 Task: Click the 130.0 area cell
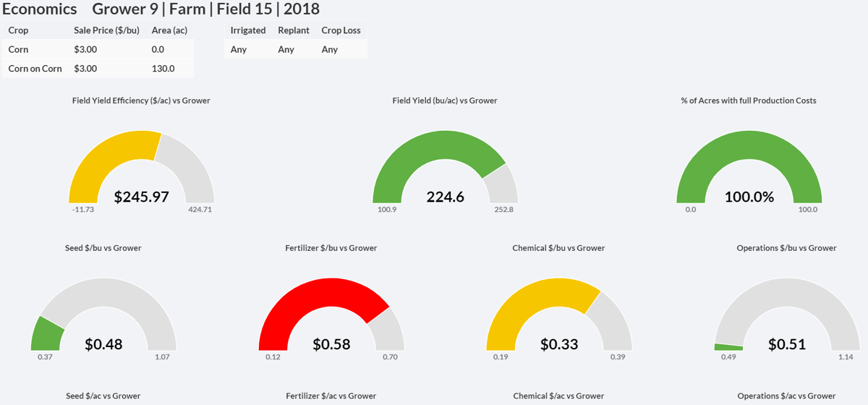coord(163,69)
